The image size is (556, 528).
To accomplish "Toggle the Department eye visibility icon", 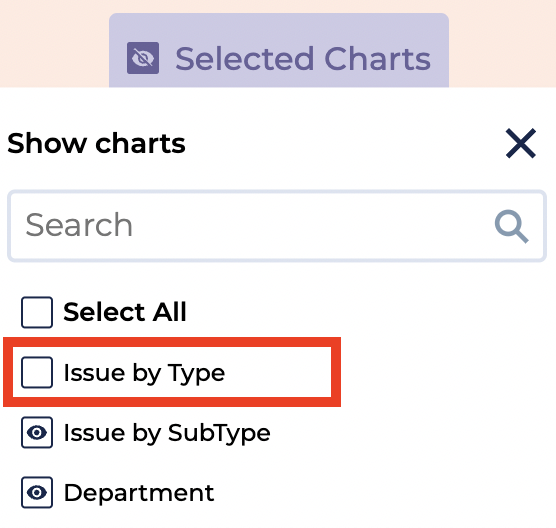I will click(x=37, y=493).
